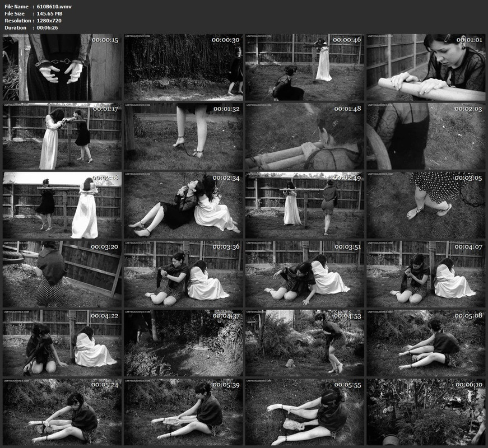
Task: Open the last frame stamped 00:06:10
Action: pyautogui.click(x=426, y=412)
